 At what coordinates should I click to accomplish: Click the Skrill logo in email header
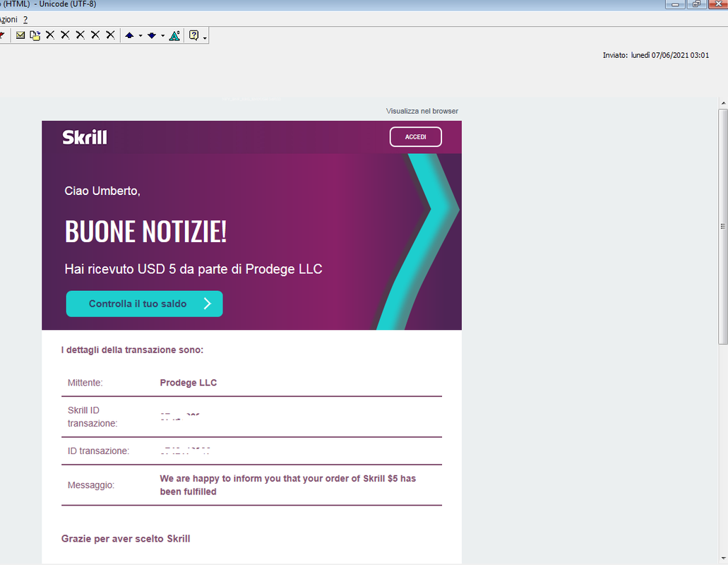click(x=85, y=137)
